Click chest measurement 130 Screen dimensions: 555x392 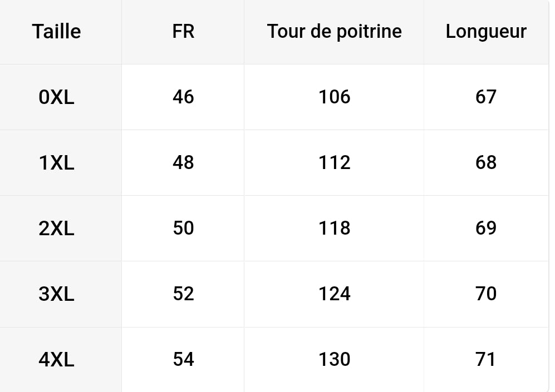(335, 360)
